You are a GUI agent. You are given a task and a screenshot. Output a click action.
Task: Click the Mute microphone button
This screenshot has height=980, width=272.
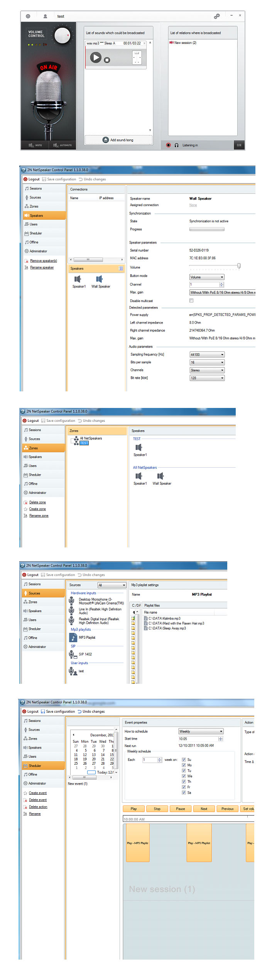tap(35, 145)
